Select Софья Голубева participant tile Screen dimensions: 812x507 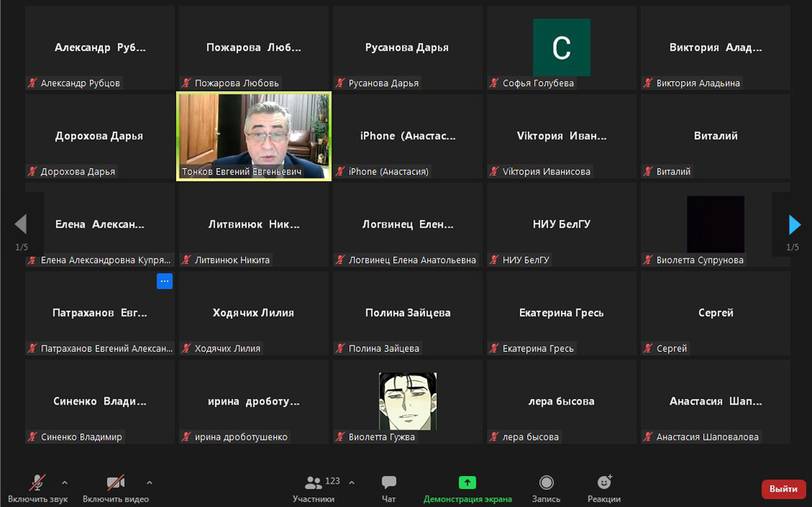pos(561,48)
